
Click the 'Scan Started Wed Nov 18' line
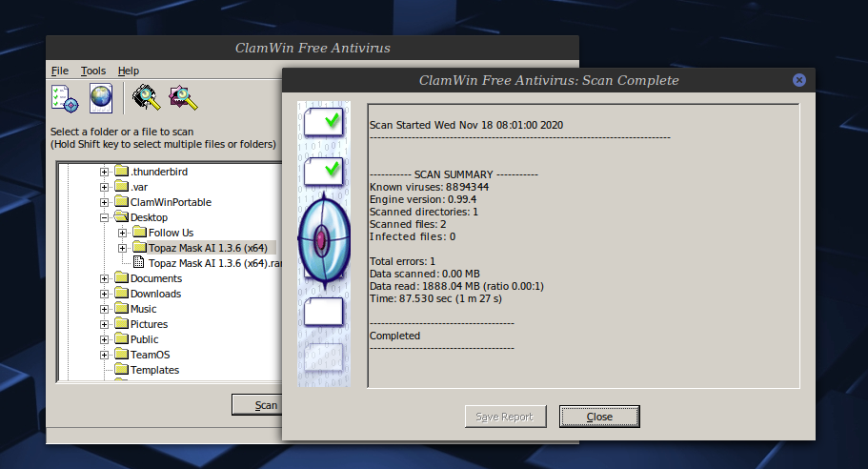[466, 125]
